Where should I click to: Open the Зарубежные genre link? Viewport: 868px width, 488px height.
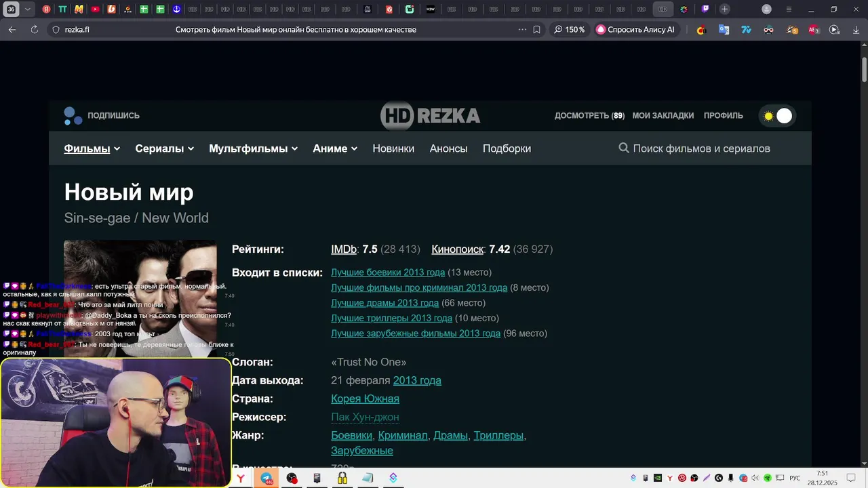tap(362, 451)
